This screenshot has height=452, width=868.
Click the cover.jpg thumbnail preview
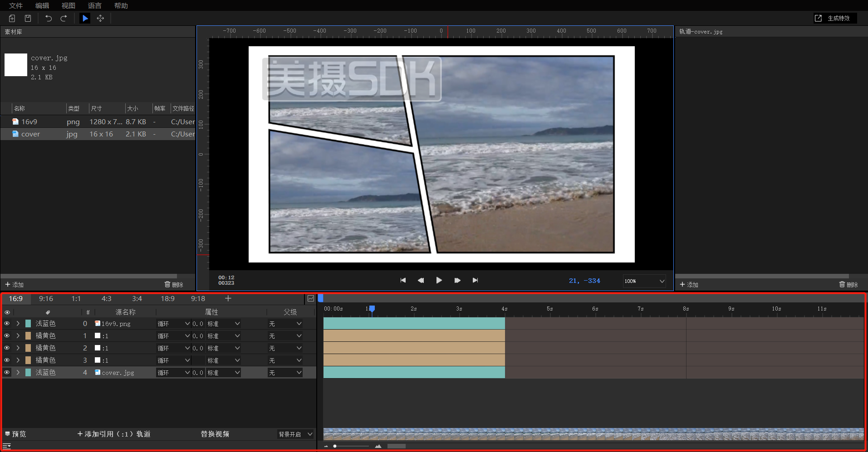point(16,65)
